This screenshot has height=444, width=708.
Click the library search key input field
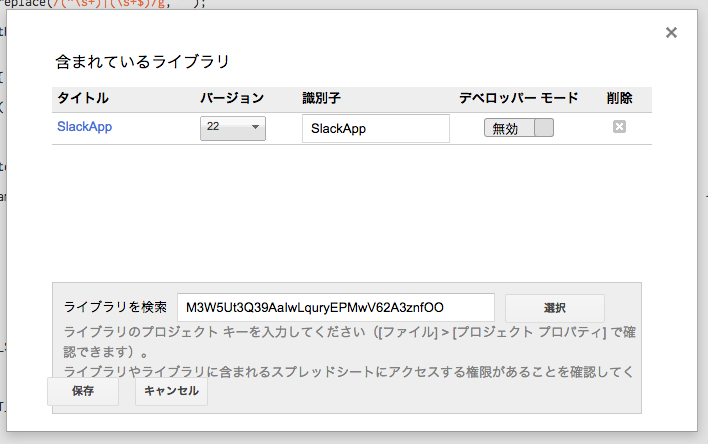click(336, 308)
